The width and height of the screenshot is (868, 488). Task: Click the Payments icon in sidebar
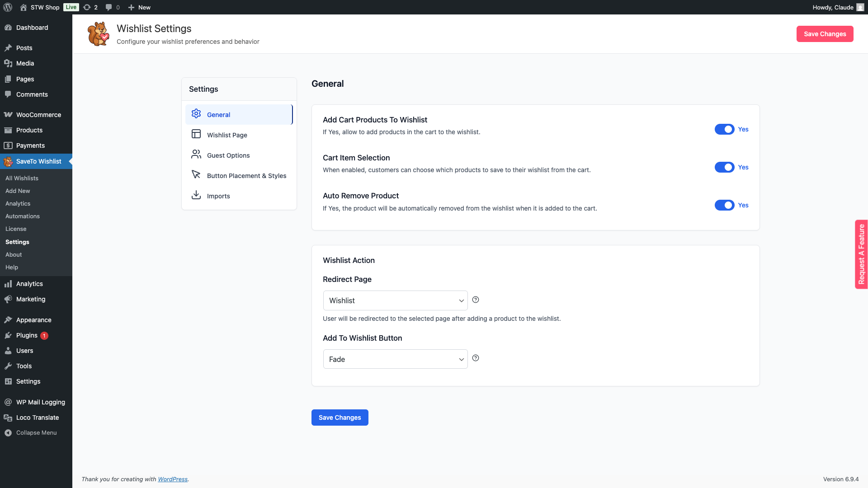tap(8, 145)
